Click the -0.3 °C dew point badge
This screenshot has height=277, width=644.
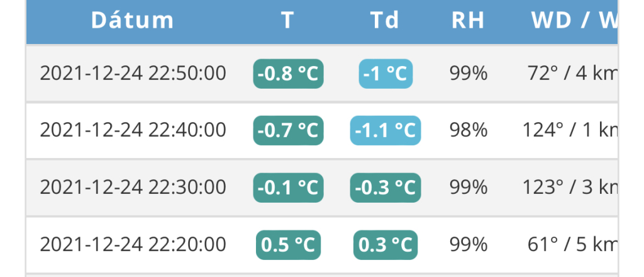(x=386, y=188)
